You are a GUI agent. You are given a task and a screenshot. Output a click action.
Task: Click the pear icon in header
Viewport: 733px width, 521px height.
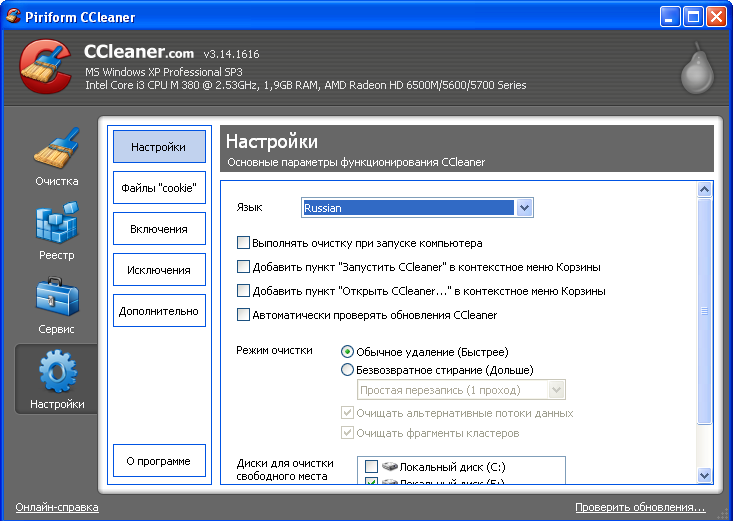697,69
